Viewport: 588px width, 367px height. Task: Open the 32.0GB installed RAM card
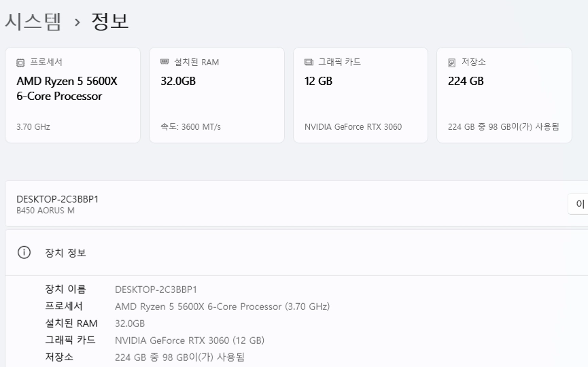coord(217,95)
